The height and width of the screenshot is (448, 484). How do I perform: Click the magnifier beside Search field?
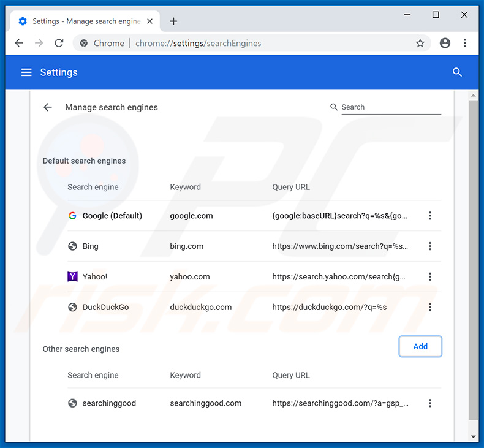(334, 107)
